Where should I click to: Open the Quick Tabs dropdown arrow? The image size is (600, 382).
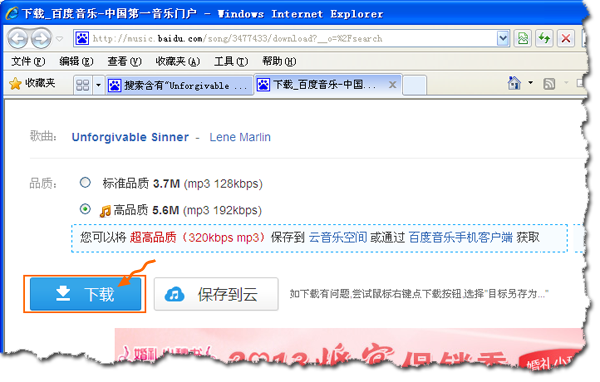coord(98,85)
